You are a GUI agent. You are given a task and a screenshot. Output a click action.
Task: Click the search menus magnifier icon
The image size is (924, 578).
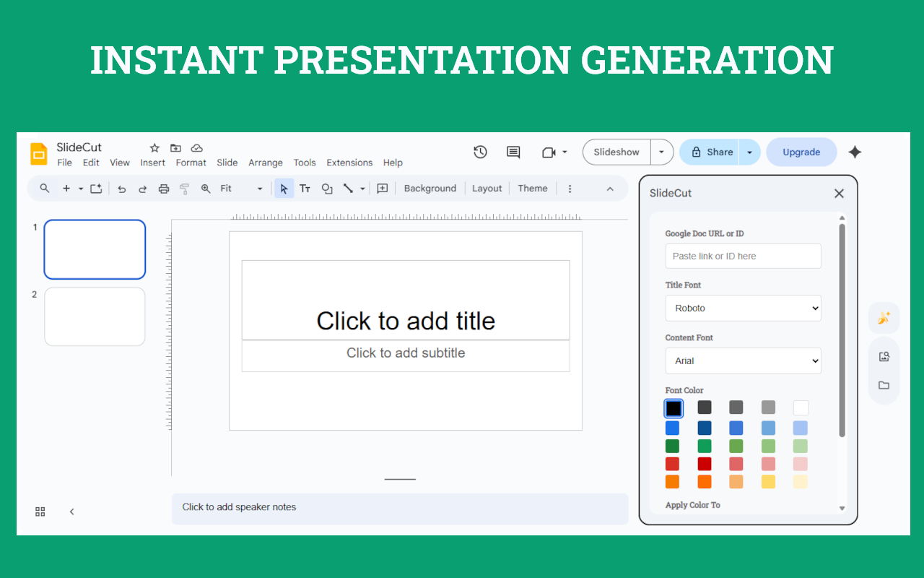click(45, 189)
